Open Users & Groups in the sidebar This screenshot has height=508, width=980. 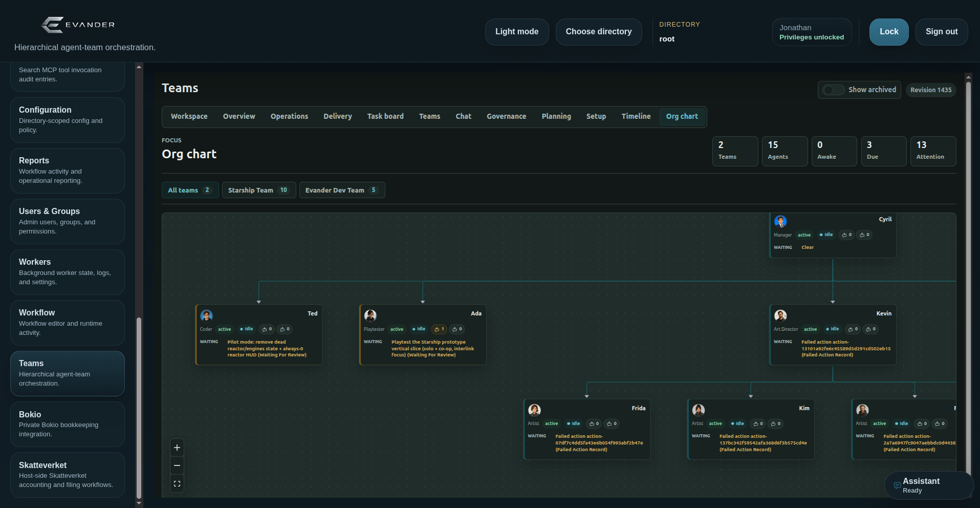coord(68,221)
